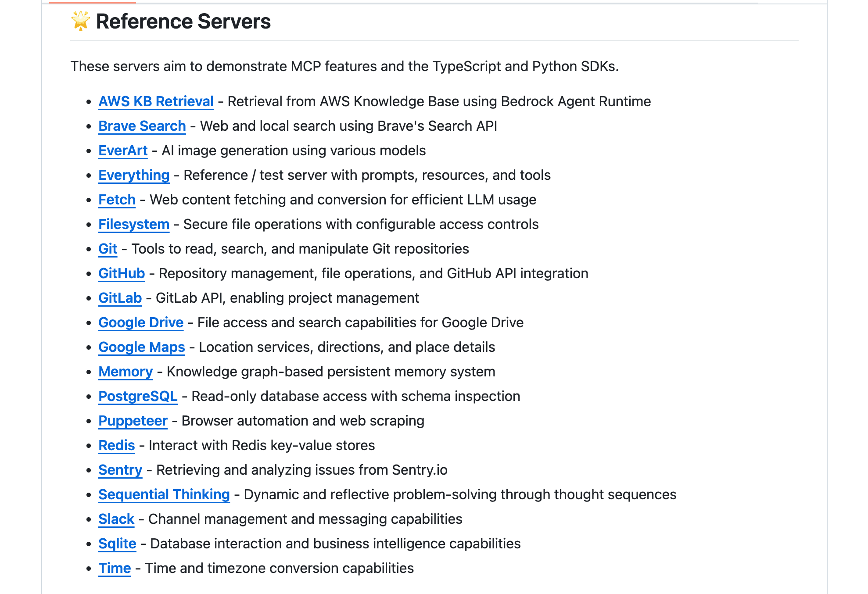Click the Google Maps link
Image resolution: width=868 pixels, height=594 pixels.
(142, 347)
